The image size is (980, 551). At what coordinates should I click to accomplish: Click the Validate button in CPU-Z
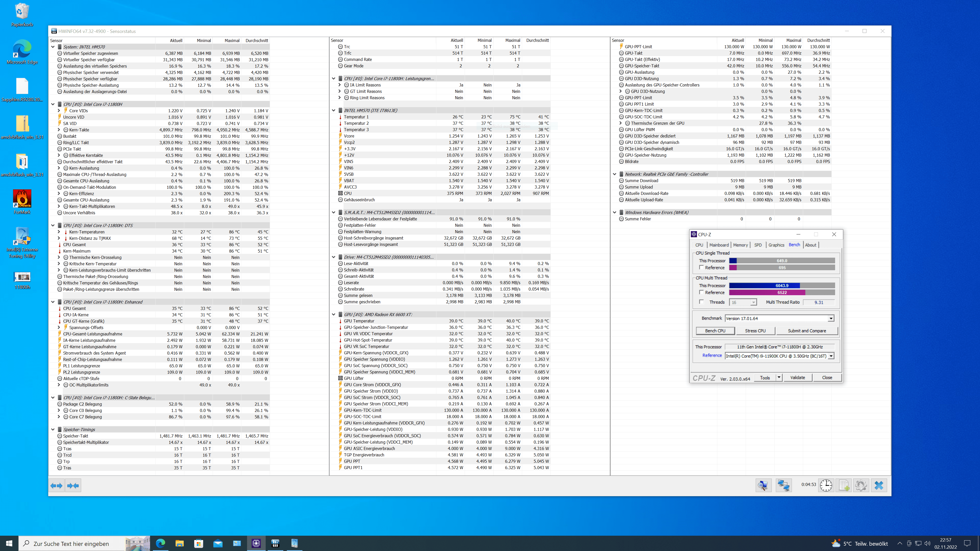(797, 378)
